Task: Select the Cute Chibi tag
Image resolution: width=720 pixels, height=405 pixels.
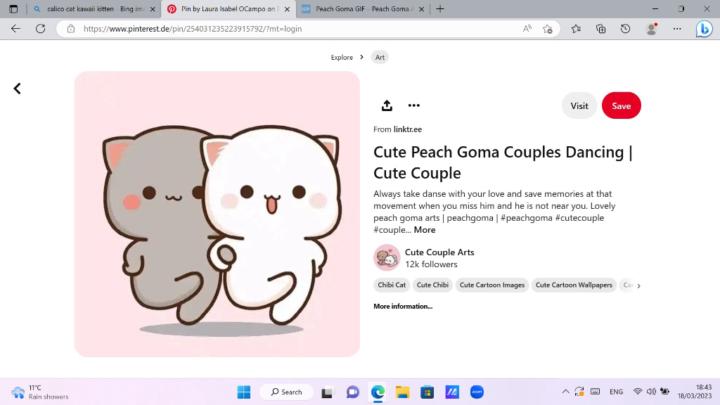Action: (433, 285)
